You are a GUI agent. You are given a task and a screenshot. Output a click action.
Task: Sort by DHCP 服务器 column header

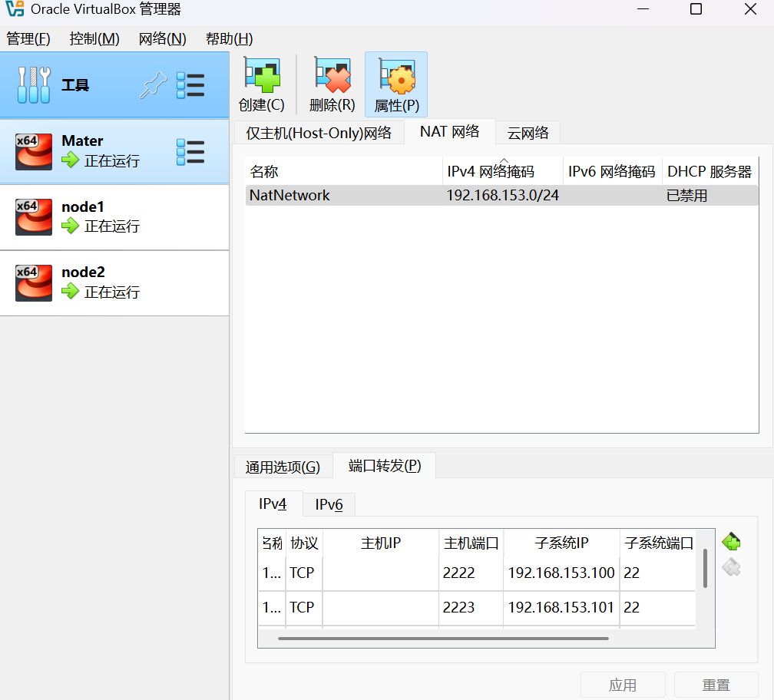[x=709, y=172]
